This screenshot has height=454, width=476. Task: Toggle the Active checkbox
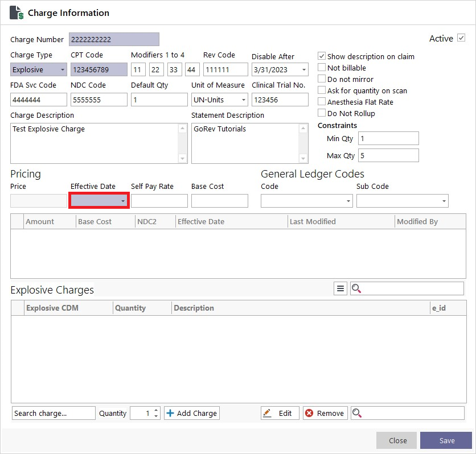(x=461, y=38)
